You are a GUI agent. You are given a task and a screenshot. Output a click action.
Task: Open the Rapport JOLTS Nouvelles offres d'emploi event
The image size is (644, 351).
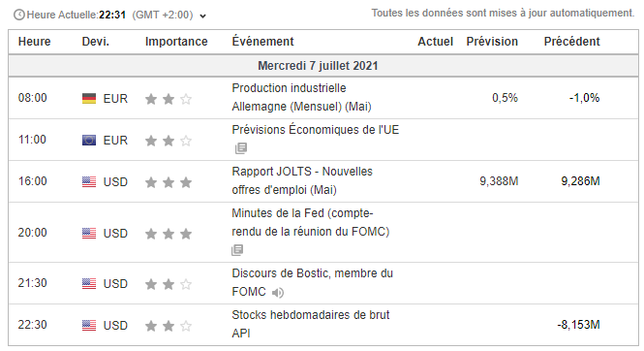[302, 181]
